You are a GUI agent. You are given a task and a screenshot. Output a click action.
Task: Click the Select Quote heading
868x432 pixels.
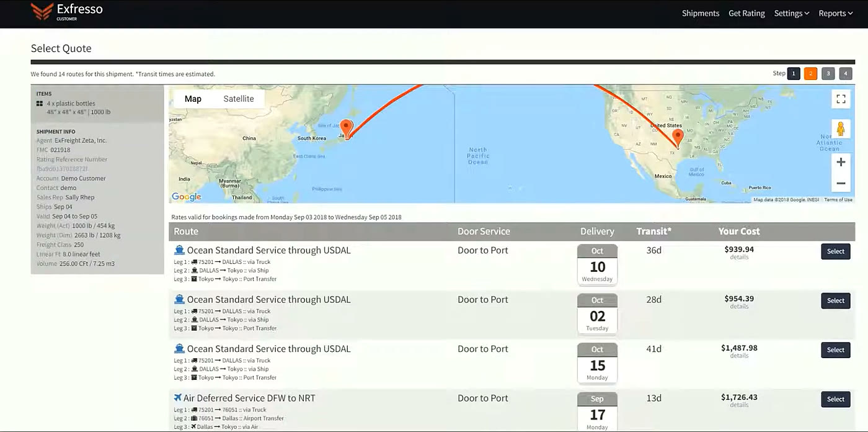coord(61,48)
